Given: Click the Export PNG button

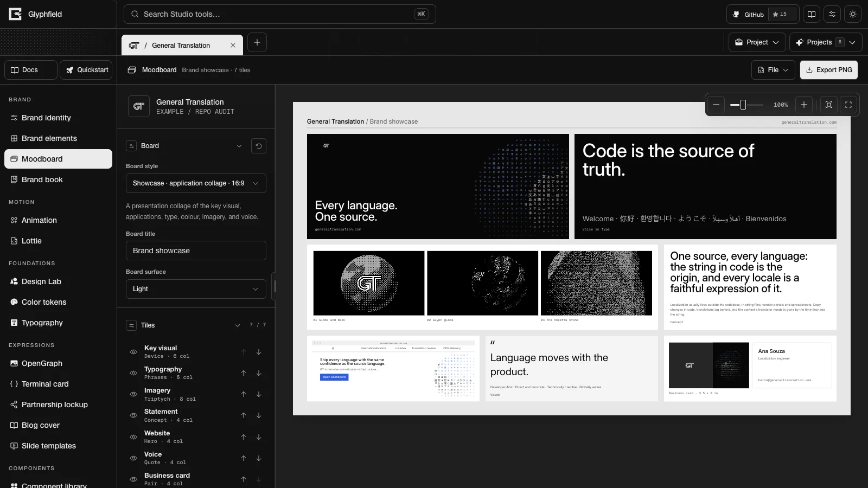Looking at the screenshot, I should point(829,70).
